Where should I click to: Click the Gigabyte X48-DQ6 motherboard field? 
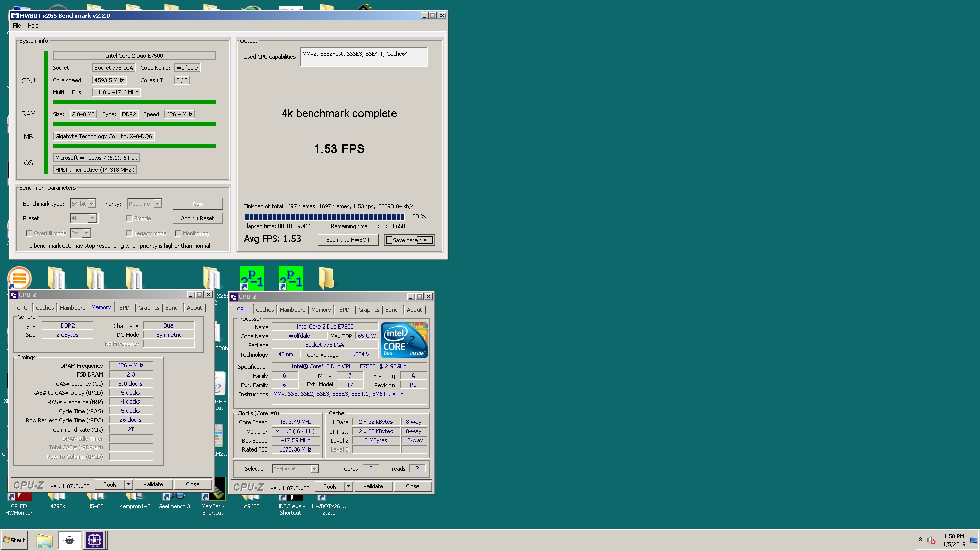(104, 136)
